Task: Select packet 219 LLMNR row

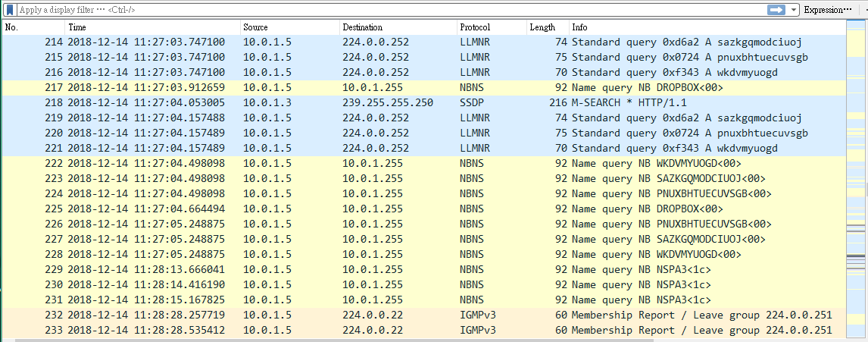Action: click(x=425, y=118)
